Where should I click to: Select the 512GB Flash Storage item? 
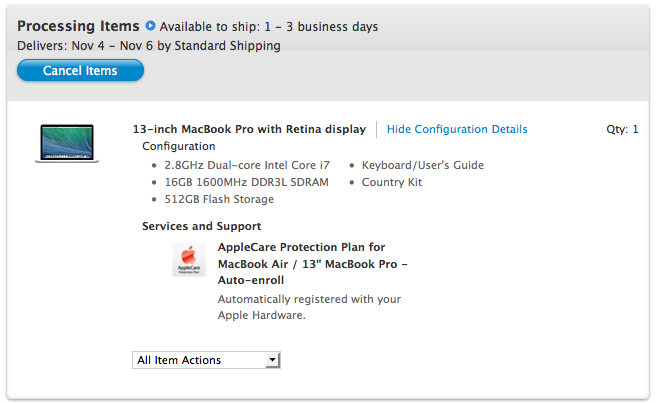[219, 199]
